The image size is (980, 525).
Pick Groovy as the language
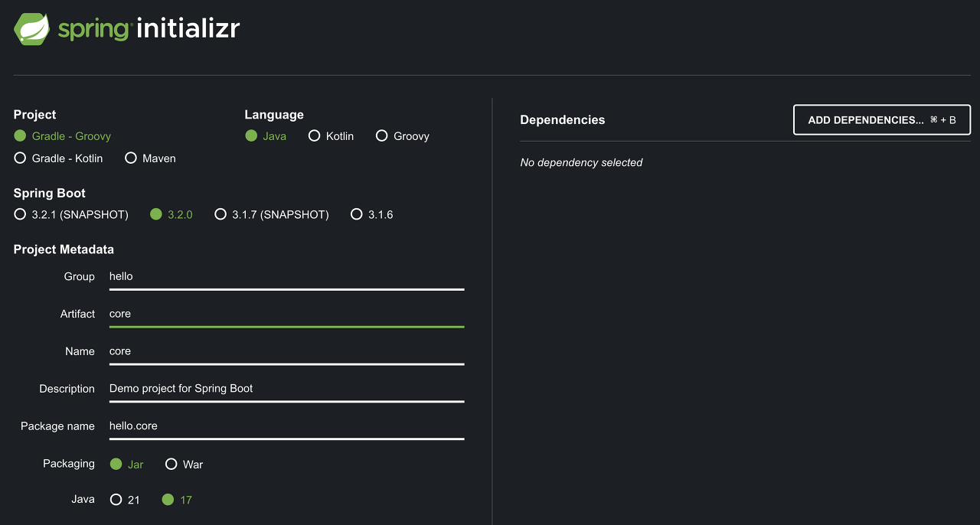click(x=402, y=136)
